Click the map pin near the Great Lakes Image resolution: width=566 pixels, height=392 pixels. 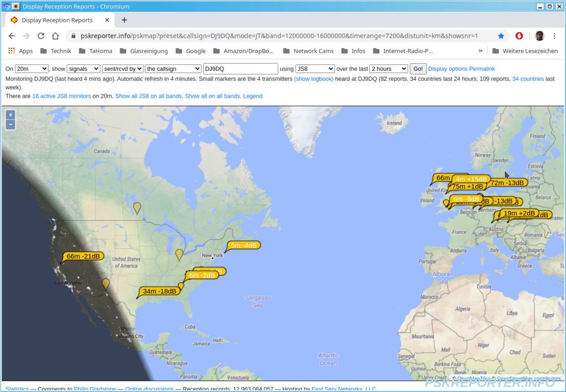click(179, 255)
